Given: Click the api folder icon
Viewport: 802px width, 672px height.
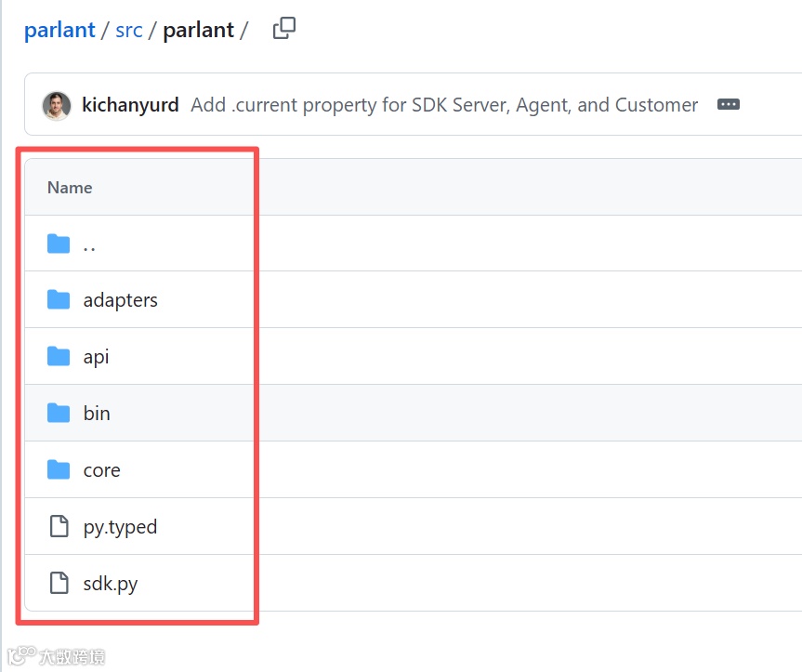Looking at the screenshot, I should (59, 356).
